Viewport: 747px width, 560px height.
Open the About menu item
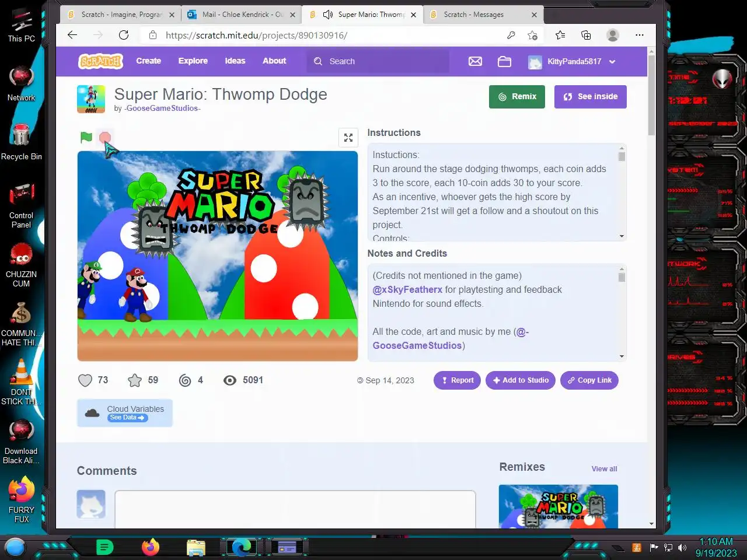[x=274, y=61]
